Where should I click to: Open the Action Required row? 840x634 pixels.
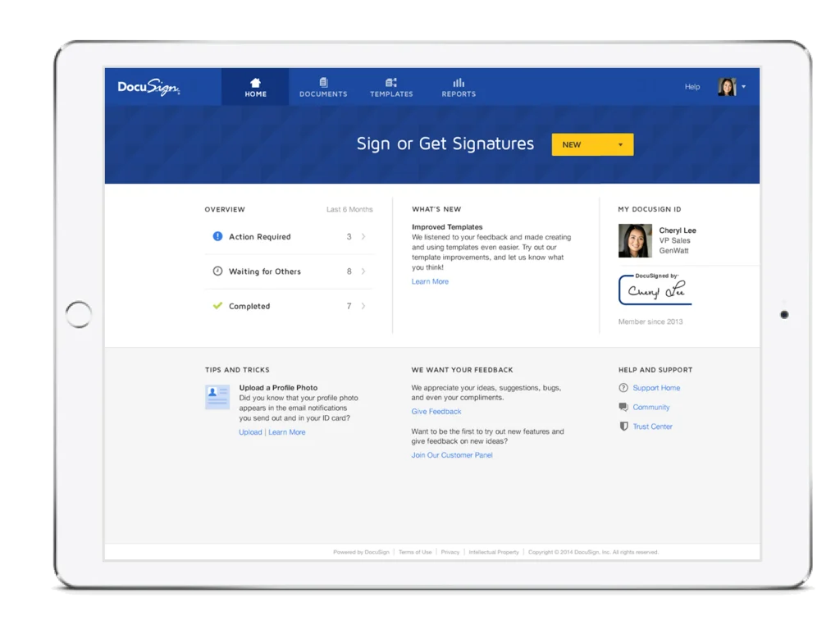(289, 237)
